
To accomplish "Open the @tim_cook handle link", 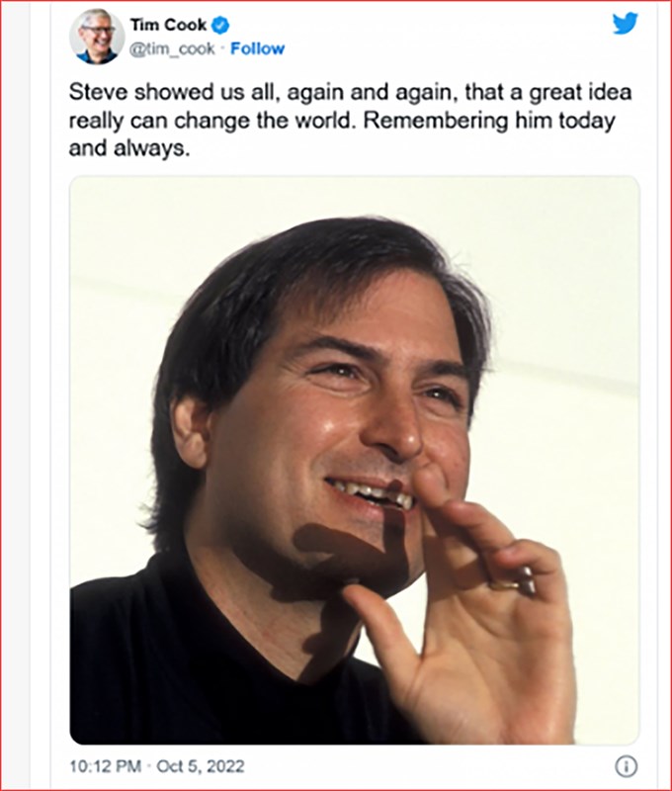I will tap(173, 48).
